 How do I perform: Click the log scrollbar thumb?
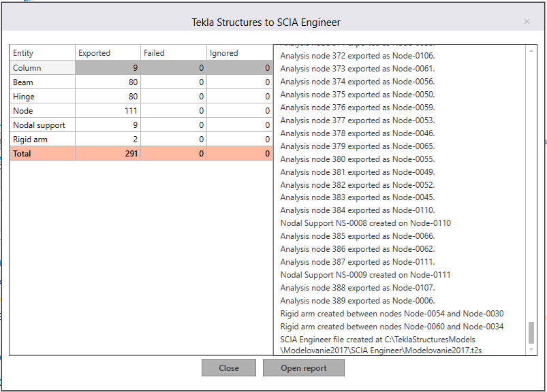coord(531,333)
